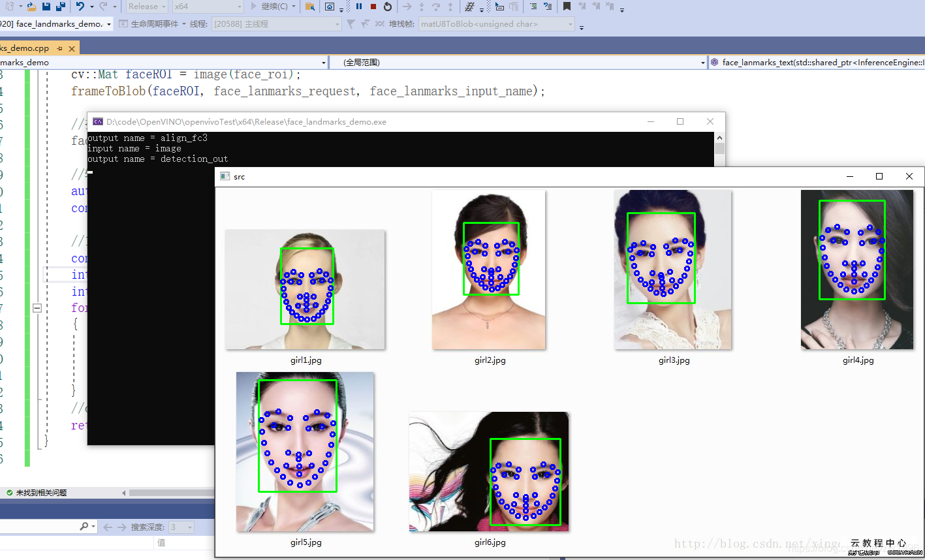The width and height of the screenshot is (925, 560).
Task: Pause debugging execution
Action: [359, 7]
